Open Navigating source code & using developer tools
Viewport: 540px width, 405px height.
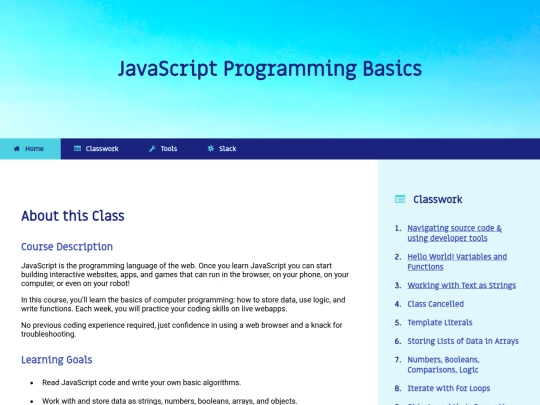pyautogui.click(x=455, y=233)
